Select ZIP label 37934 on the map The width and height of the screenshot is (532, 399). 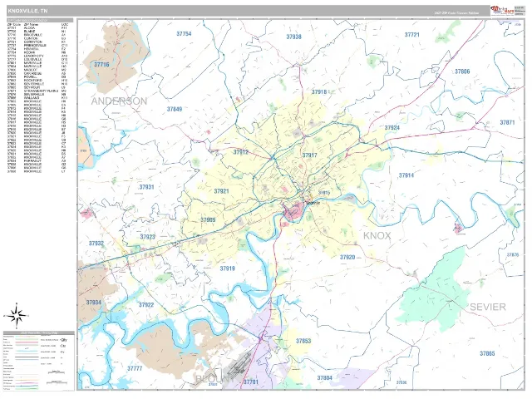tap(93, 303)
